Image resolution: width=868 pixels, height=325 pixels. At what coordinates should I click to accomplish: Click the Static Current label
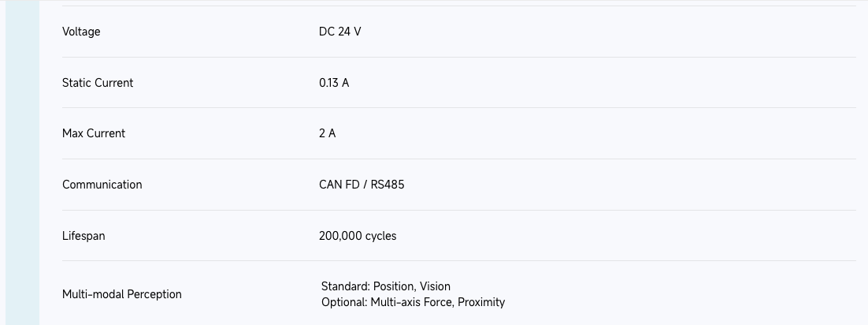tap(98, 83)
